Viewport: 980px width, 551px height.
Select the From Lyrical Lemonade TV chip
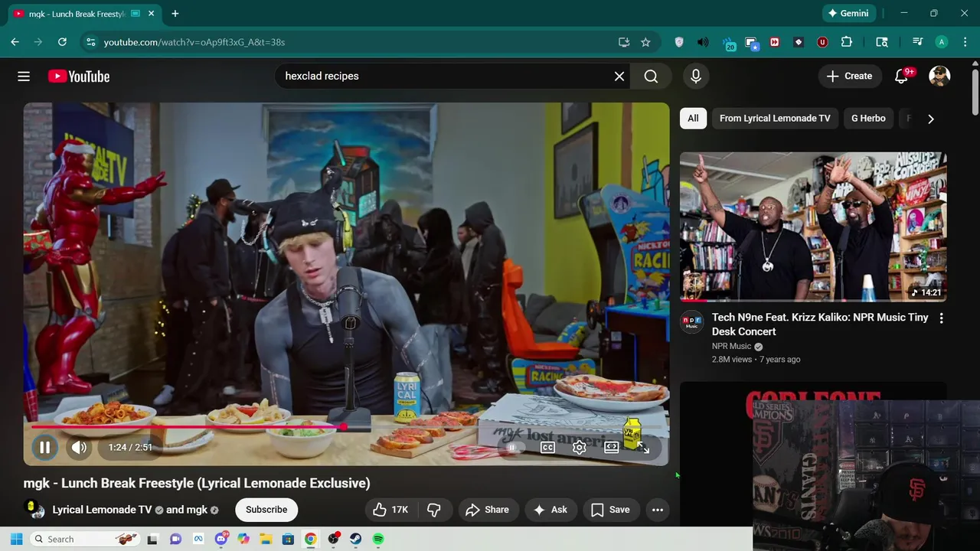(x=775, y=119)
